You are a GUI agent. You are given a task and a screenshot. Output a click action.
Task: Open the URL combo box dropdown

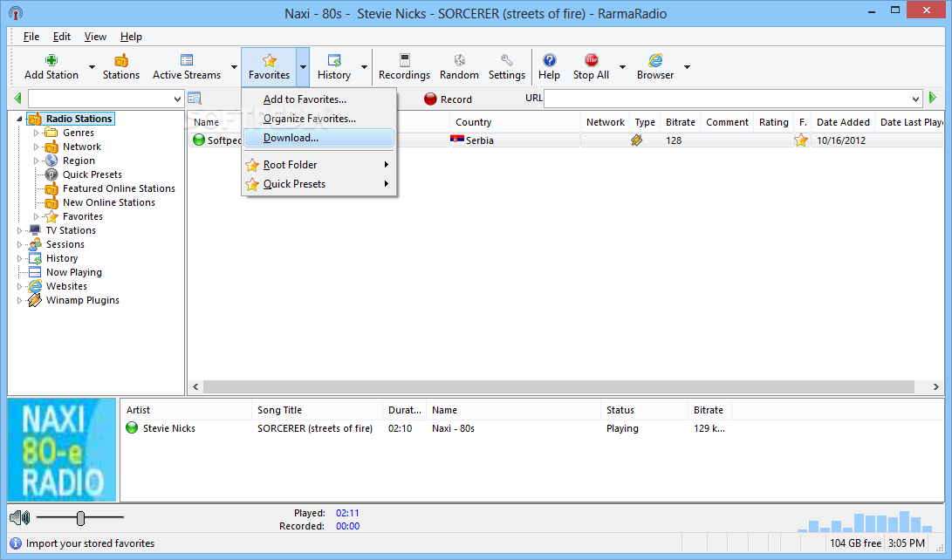[x=915, y=99]
